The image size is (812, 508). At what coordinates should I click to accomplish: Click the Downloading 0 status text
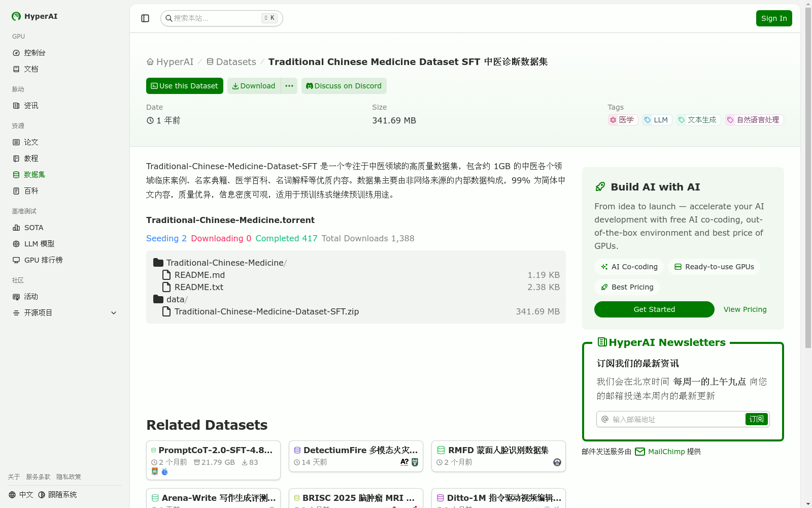pos(221,238)
